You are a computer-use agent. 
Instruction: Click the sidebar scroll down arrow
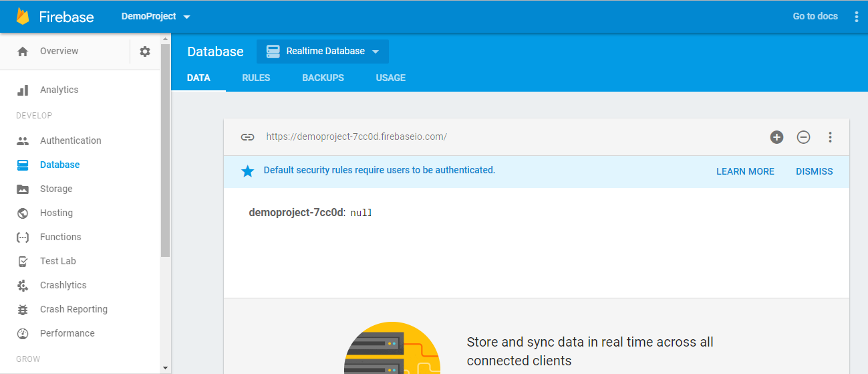pos(165,368)
